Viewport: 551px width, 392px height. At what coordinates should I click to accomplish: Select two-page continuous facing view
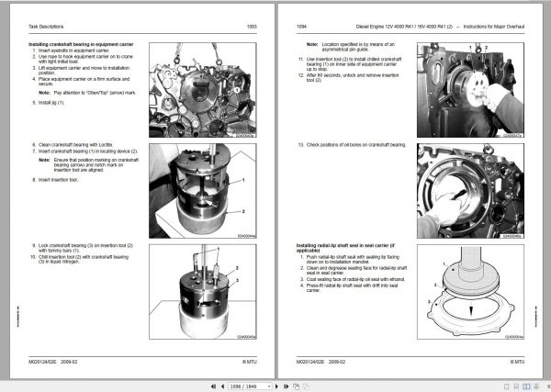pos(536,386)
